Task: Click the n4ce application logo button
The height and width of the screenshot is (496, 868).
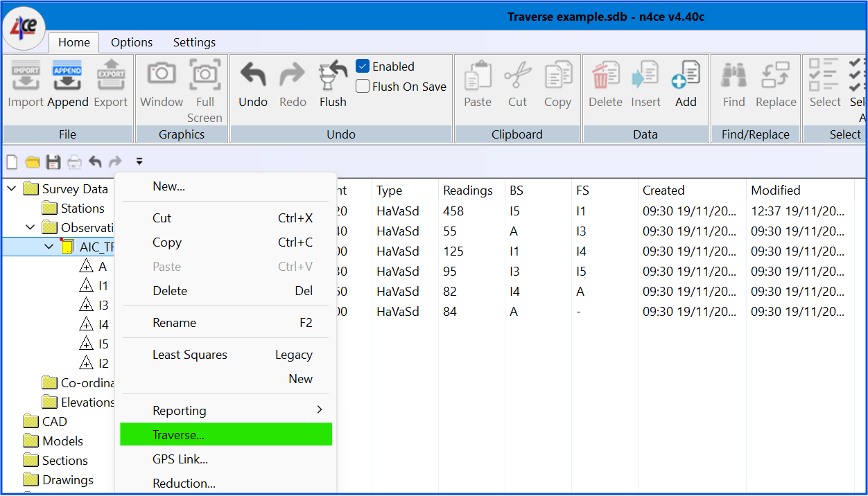Action: coord(24,29)
